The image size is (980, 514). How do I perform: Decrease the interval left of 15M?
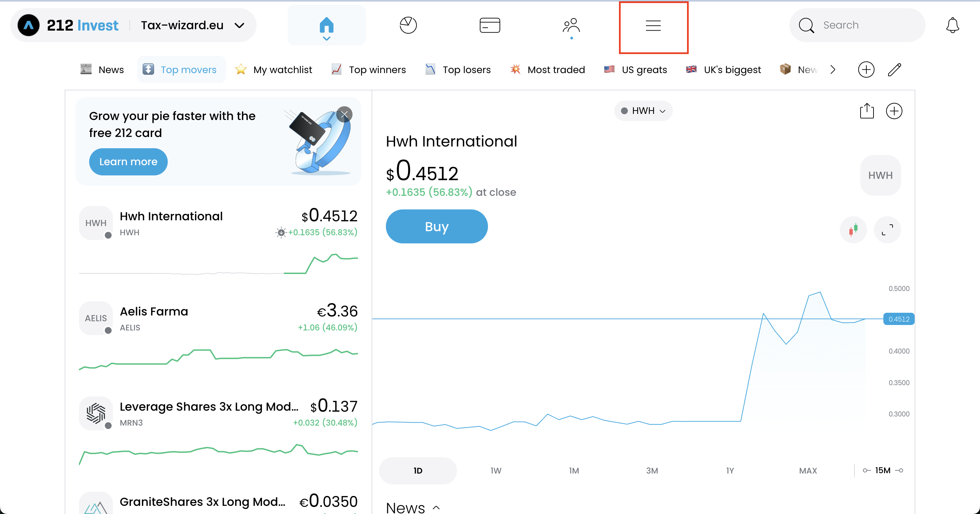[x=867, y=471]
